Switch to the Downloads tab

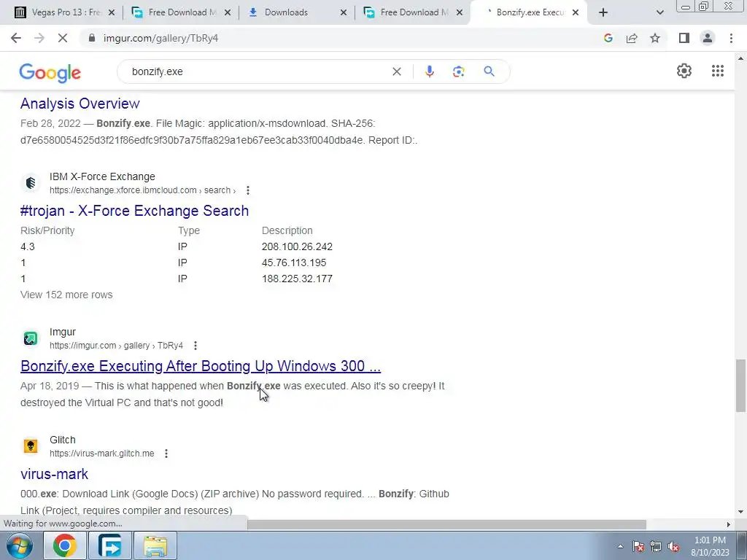point(295,12)
